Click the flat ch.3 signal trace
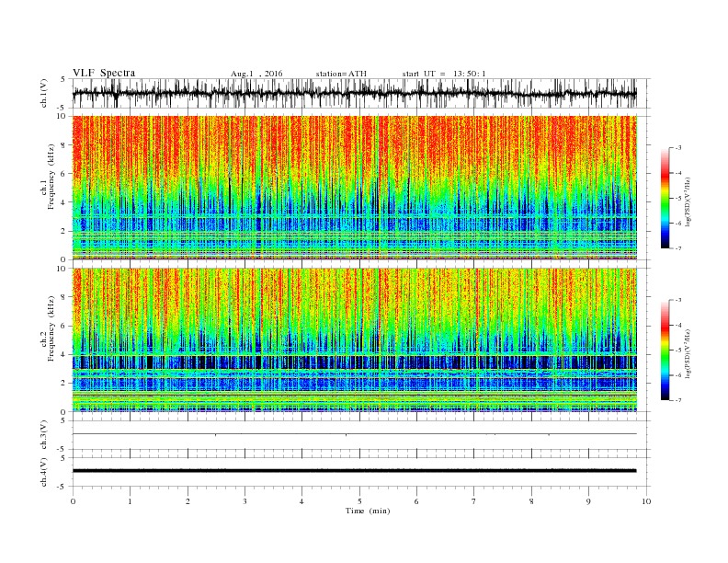This screenshot has width=728, height=563. [354, 434]
